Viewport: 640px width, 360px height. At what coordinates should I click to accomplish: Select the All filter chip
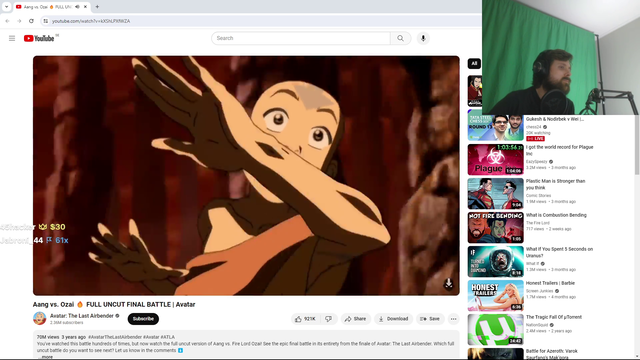pyautogui.click(x=474, y=63)
